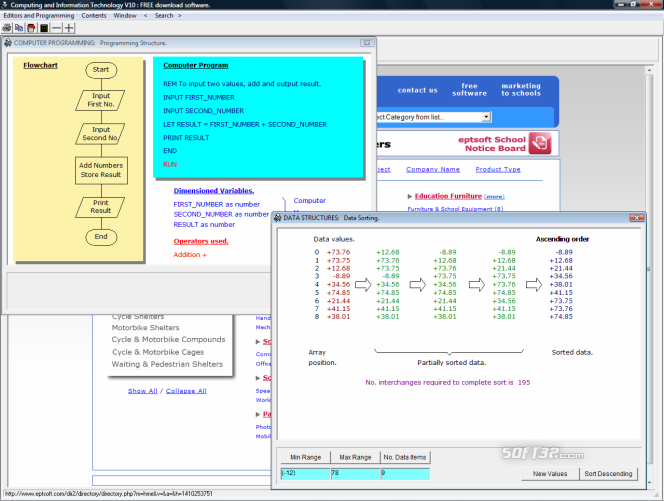Image resolution: width=664 pixels, height=501 pixels.
Task: Click the red RUN program text
Action: point(170,164)
